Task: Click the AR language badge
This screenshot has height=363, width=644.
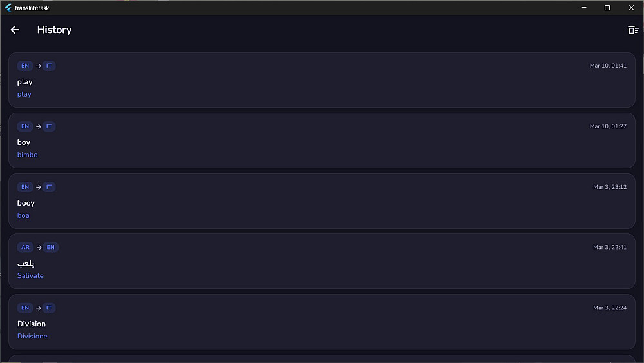Action: (25, 248)
